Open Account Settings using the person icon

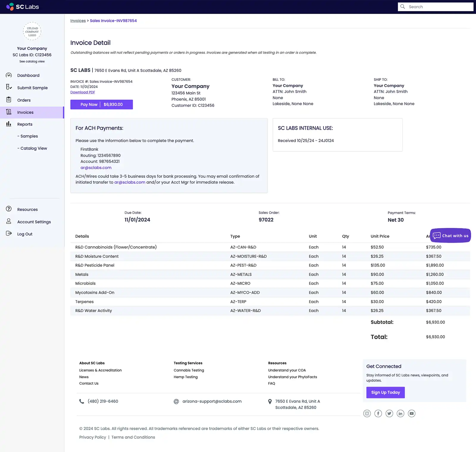pyautogui.click(x=8, y=222)
